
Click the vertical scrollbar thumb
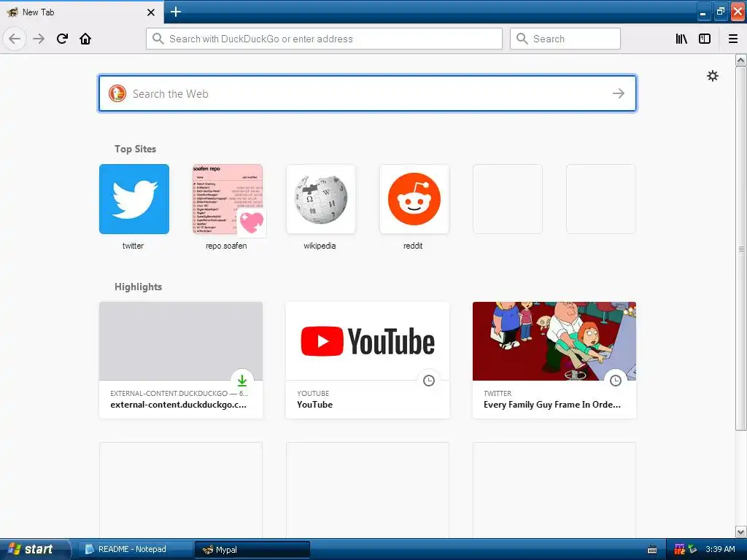tap(741, 249)
